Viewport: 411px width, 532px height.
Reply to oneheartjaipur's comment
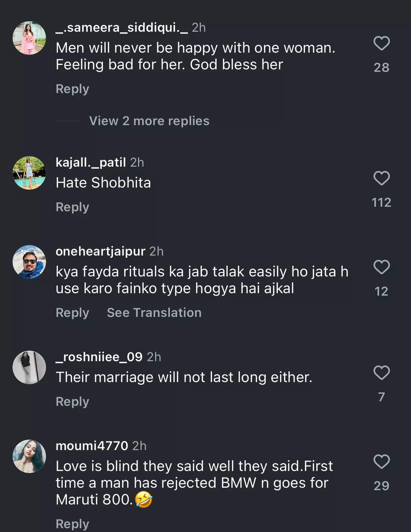[x=73, y=313]
